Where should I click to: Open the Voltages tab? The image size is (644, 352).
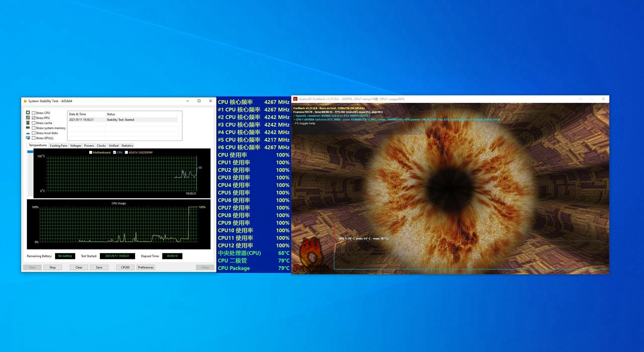(76, 146)
